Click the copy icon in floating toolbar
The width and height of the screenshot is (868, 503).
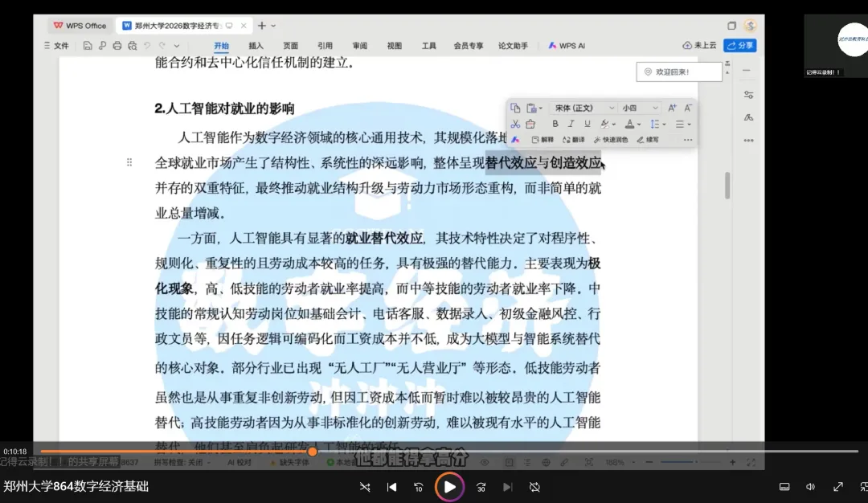[515, 108]
